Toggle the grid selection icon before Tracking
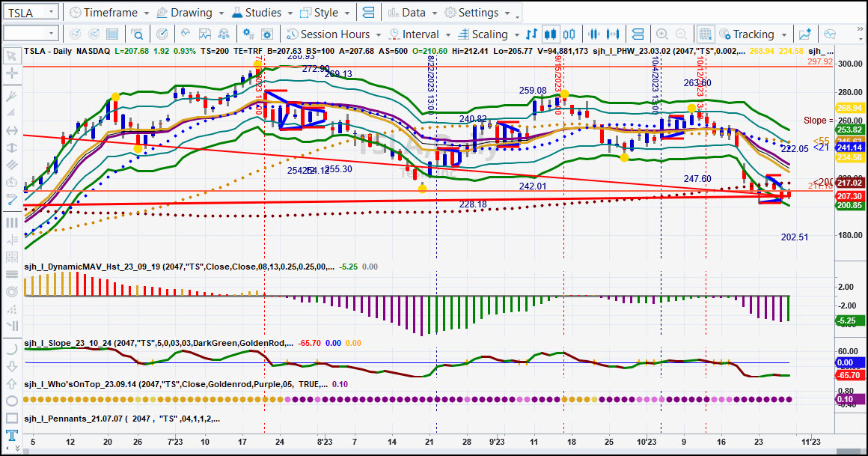 point(705,34)
